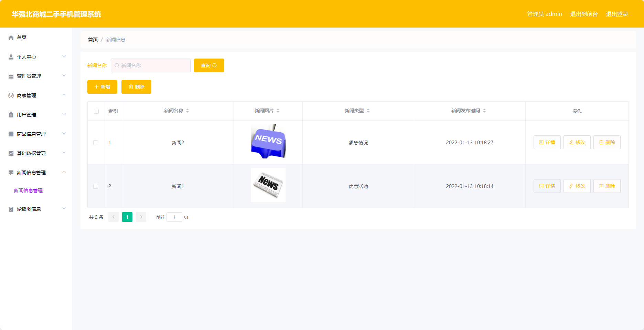The height and width of the screenshot is (330, 644).
Task: Open 轮播图信息 menu label
Action: click(29, 209)
